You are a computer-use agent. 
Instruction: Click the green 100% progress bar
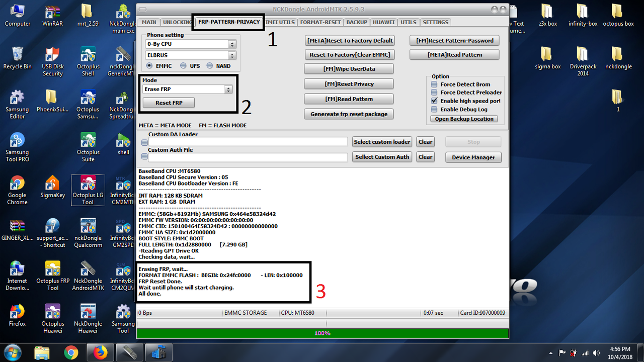323,333
